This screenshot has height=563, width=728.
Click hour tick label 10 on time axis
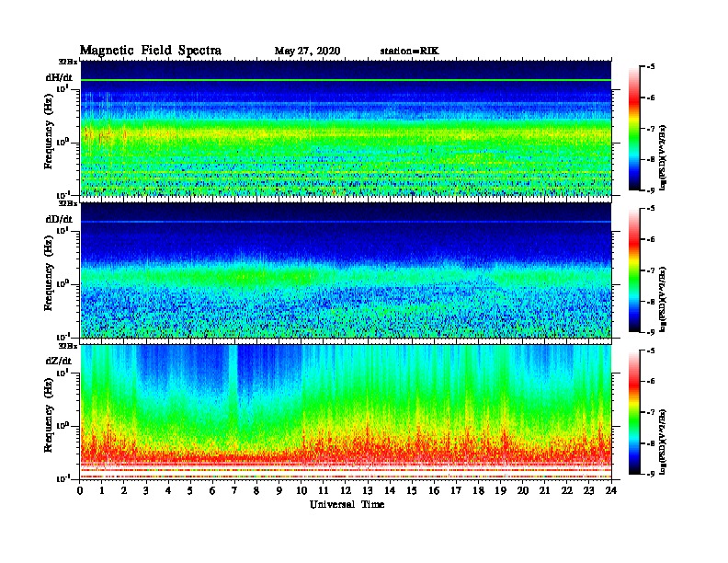[301, 490]
